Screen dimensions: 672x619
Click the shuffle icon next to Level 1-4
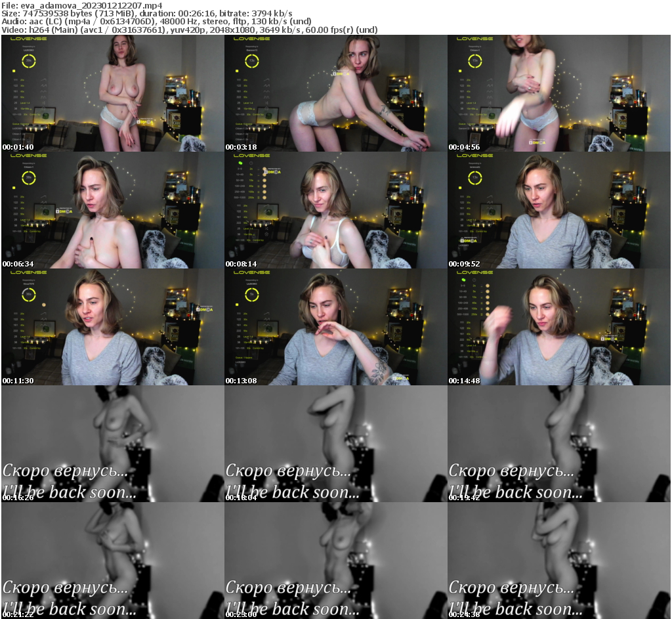tap(44, 103)
